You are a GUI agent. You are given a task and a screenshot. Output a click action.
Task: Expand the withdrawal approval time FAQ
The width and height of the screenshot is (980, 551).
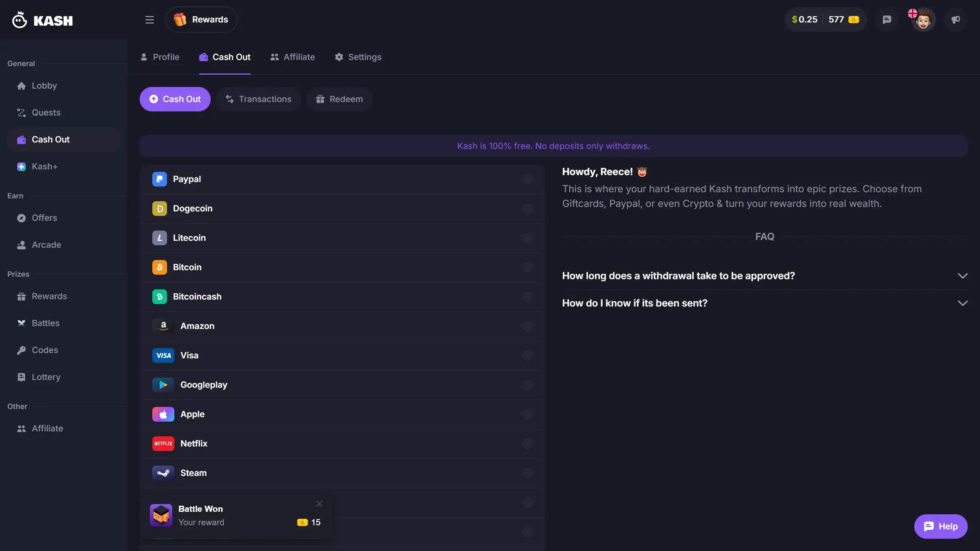point(765,276)
